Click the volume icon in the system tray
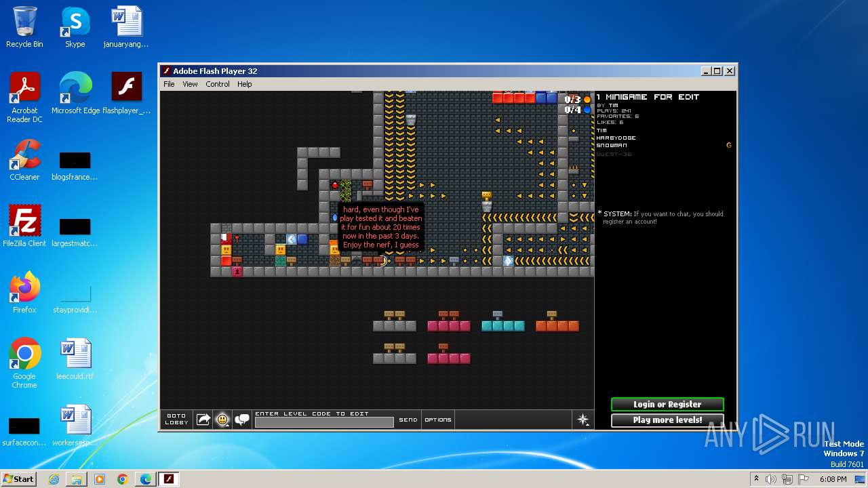Viewport: 868px width, 488px height. [x=770, y=479]
